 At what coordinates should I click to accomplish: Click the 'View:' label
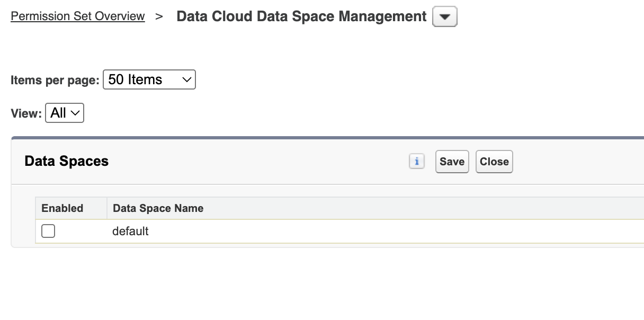pyautogui.click(x=26, y=113)
